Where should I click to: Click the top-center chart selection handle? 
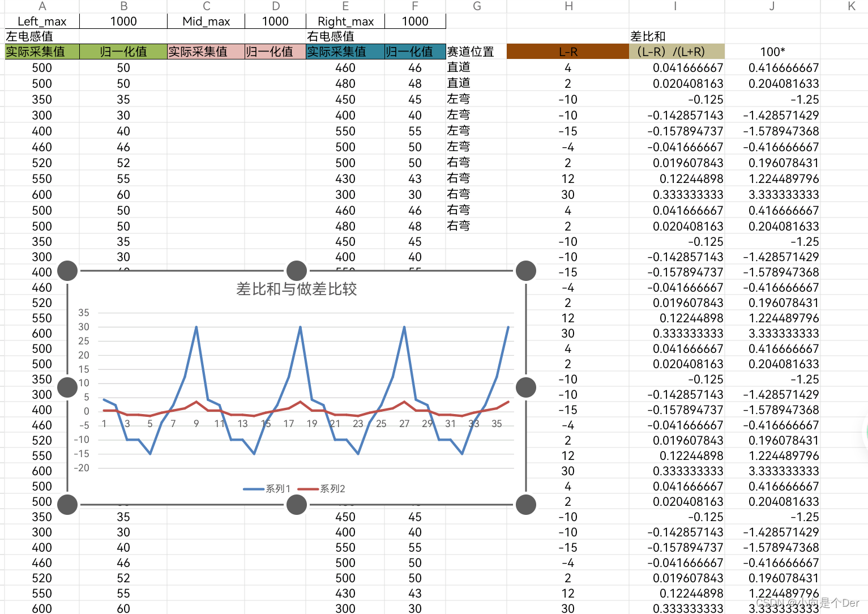(297, 271)
